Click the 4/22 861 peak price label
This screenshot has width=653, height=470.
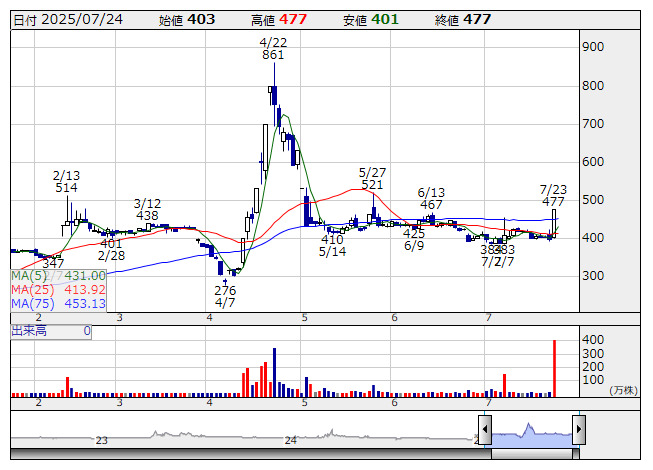point(273,49)
